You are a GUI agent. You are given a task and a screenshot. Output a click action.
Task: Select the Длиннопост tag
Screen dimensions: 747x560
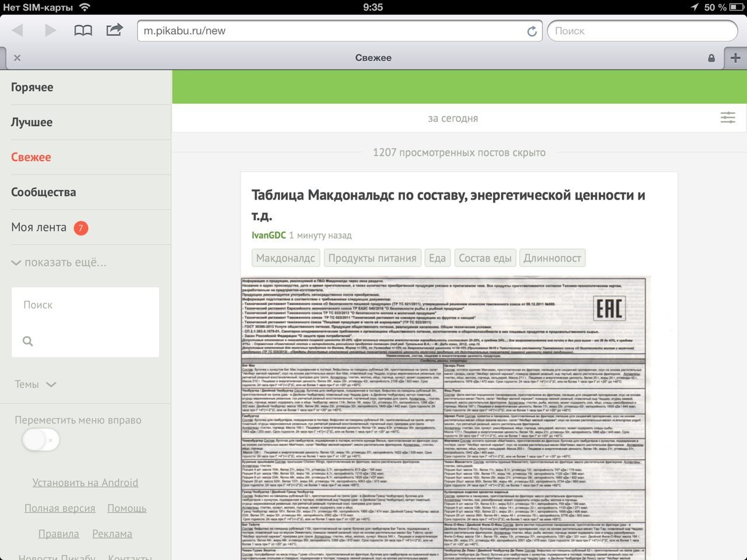pos(552,258)
